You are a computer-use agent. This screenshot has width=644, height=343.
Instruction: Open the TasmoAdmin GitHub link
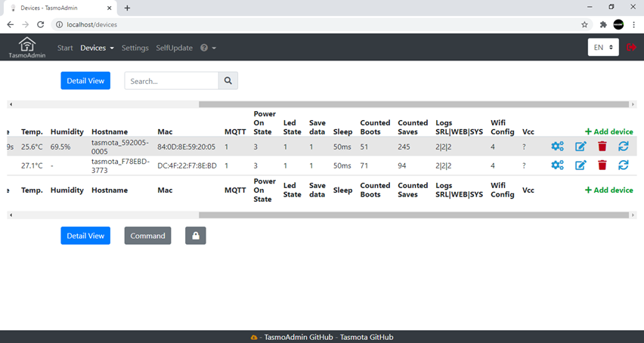[x=299, y=337]
